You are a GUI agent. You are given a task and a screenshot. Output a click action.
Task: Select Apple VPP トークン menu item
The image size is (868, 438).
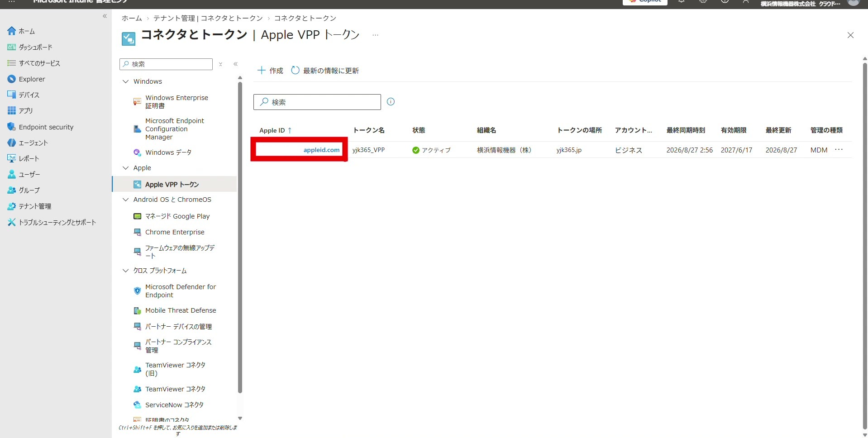click(174, 184)
